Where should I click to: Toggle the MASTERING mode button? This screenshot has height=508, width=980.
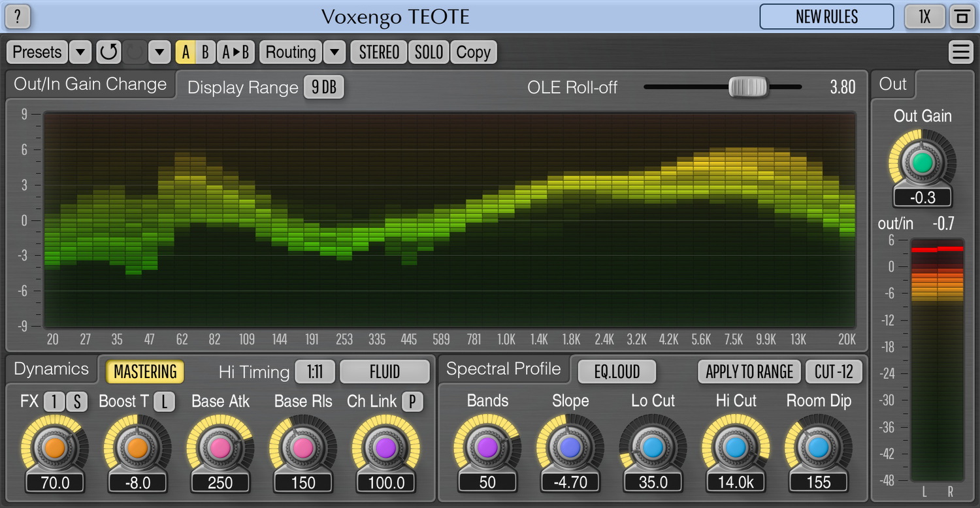(145, 372)
